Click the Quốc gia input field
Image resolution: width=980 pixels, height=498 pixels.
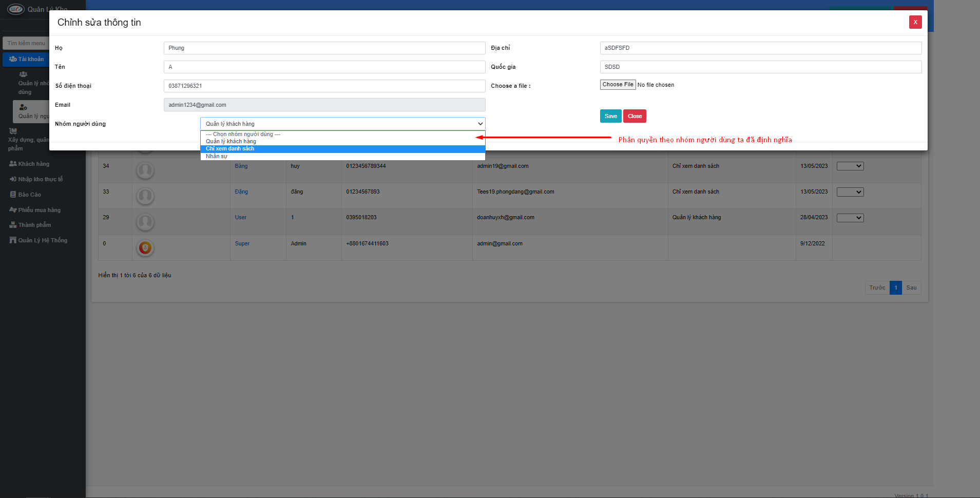[x=761, y=67]
